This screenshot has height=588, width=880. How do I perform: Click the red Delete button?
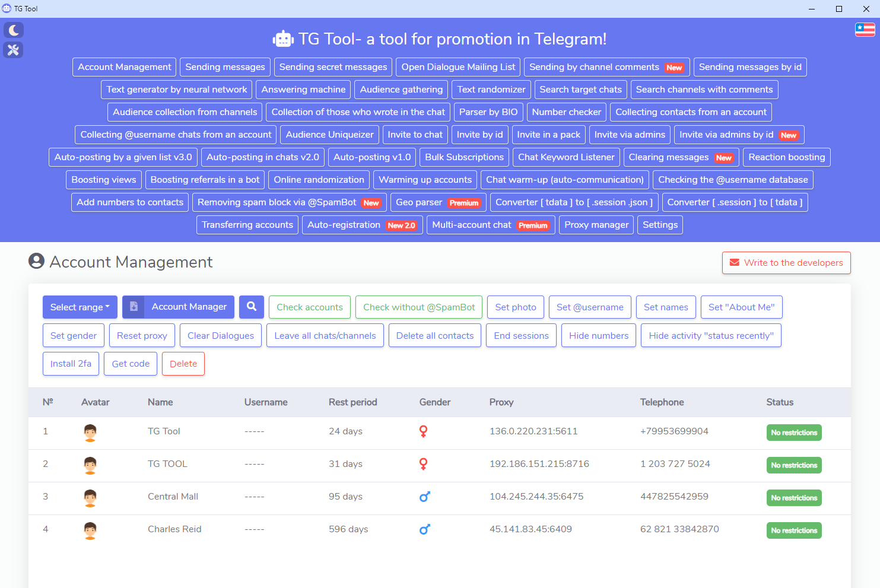click(183, 364)
